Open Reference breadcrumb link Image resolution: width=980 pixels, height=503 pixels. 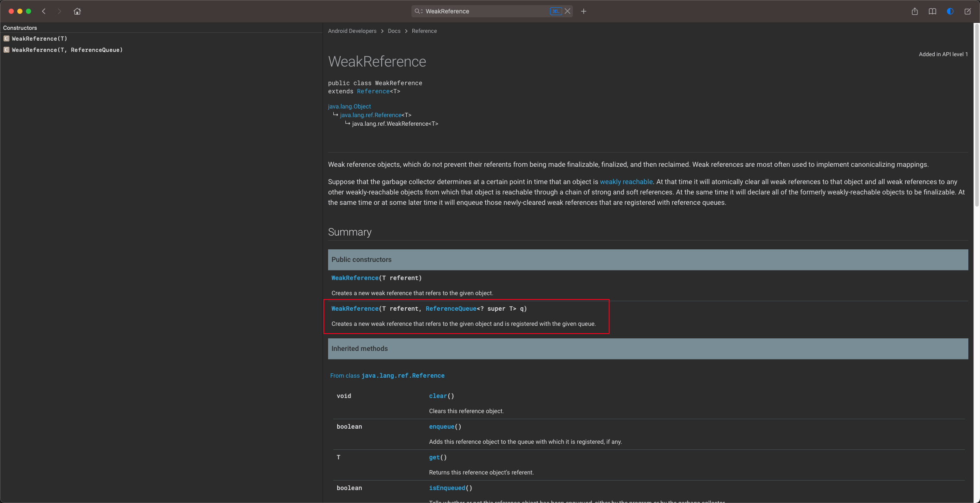424,31
